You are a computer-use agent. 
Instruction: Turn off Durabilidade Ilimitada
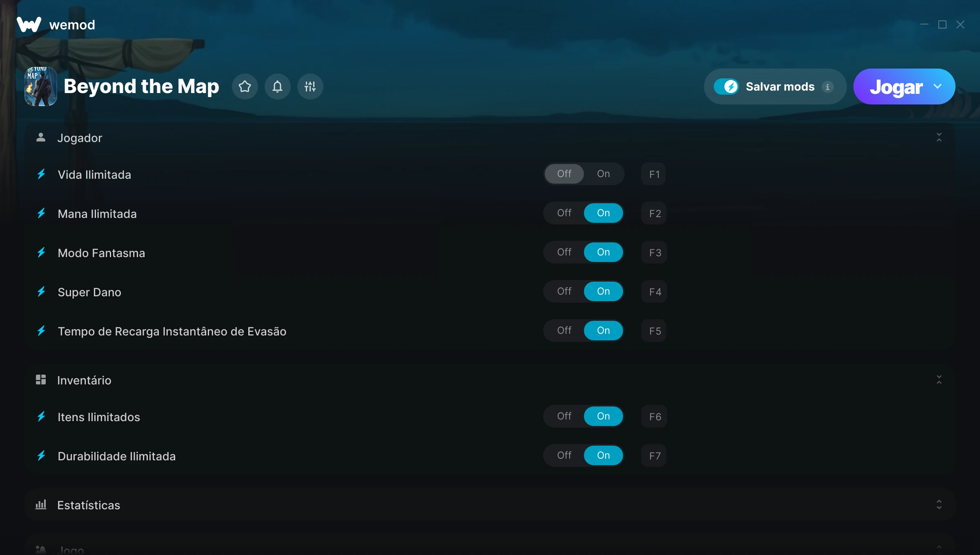tap(564, 455)
